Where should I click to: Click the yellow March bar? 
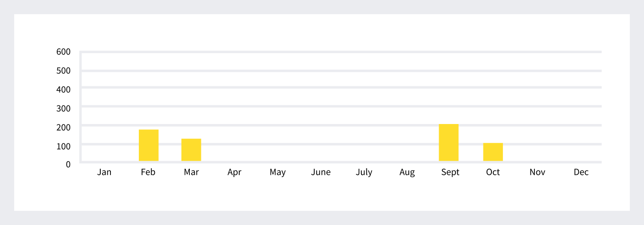click(191, 150)
